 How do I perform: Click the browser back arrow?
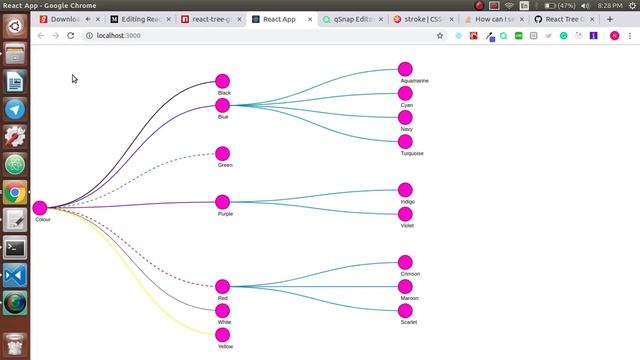click(x=40, y=36)
